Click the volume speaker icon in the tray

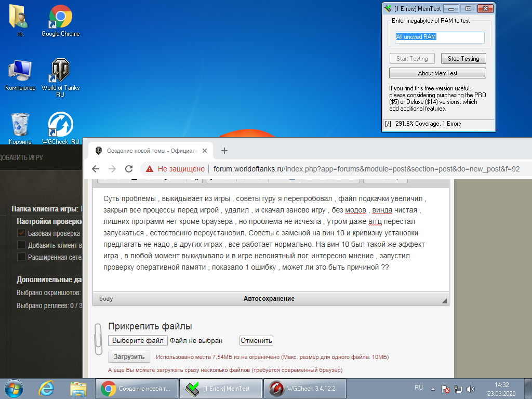click(x=471, y=389)
